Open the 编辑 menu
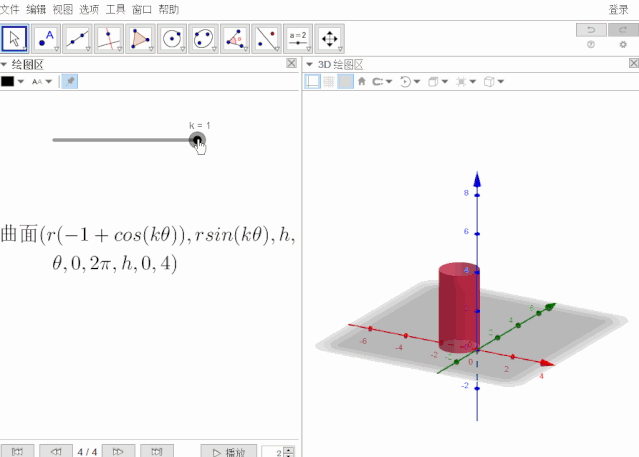Screen dimensions: 639x457 [36, 9]
